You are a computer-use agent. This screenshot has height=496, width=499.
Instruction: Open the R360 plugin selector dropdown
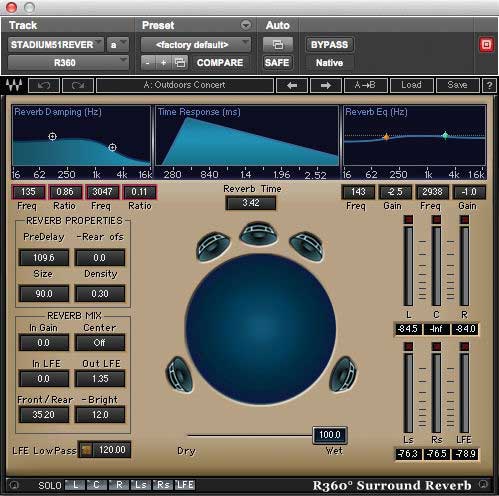68,63
